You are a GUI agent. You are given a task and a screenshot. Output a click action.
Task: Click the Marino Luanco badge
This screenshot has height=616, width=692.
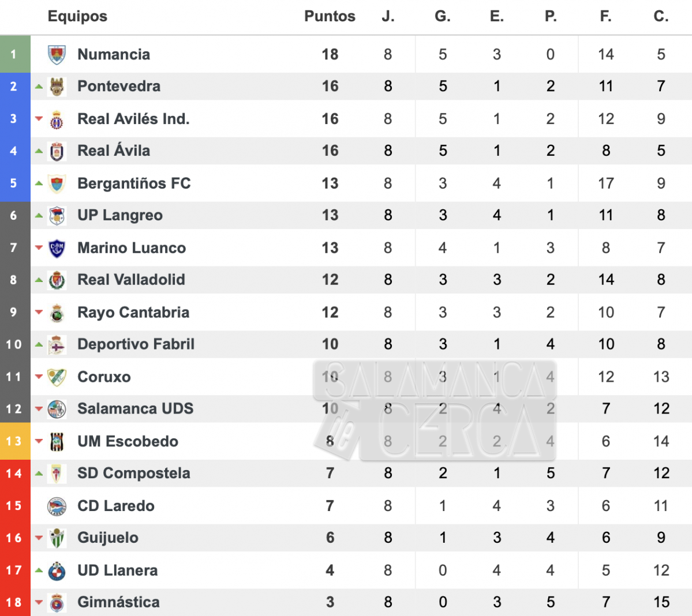click(x=57, y=248)
